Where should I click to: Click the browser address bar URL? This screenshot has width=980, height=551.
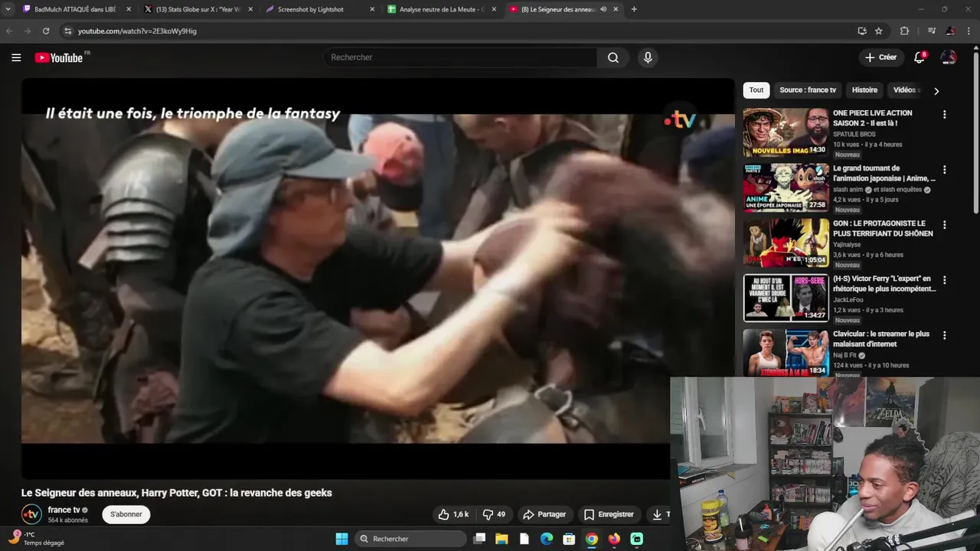pos(137,31)
